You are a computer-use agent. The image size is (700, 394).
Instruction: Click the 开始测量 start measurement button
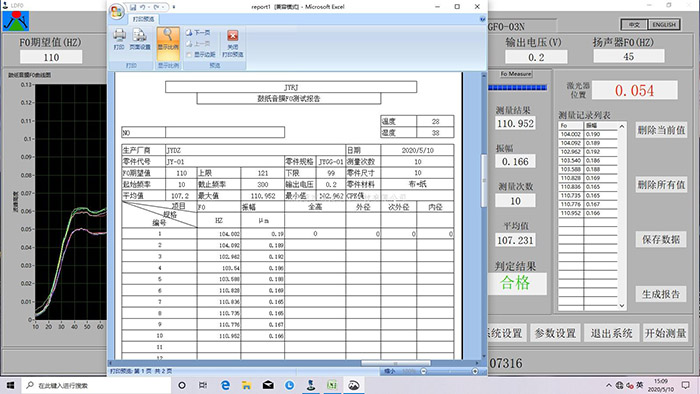(665, 333)
